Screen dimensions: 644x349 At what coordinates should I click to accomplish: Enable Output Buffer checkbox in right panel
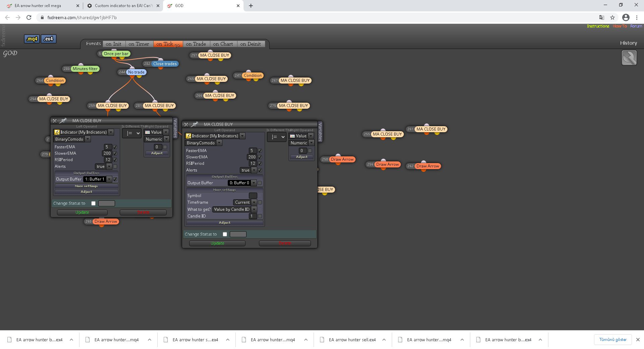260,183
